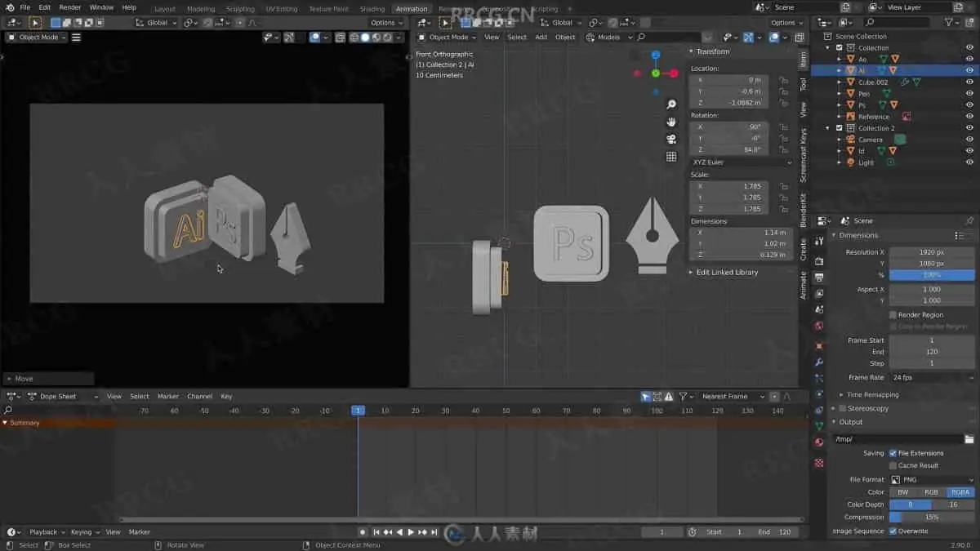Hide the Ai object using eye icon
This screenshot has width=980, height=551.
[969, 70]
